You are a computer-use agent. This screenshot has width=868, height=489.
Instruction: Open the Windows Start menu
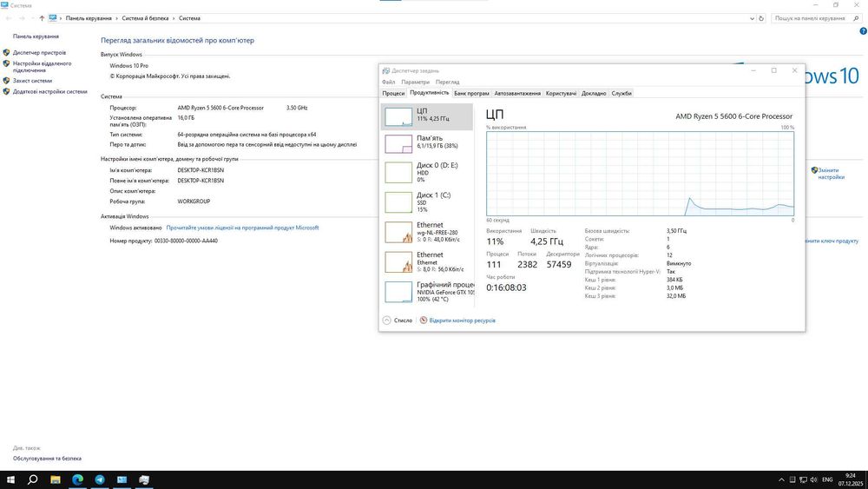[x=10, y=479]
